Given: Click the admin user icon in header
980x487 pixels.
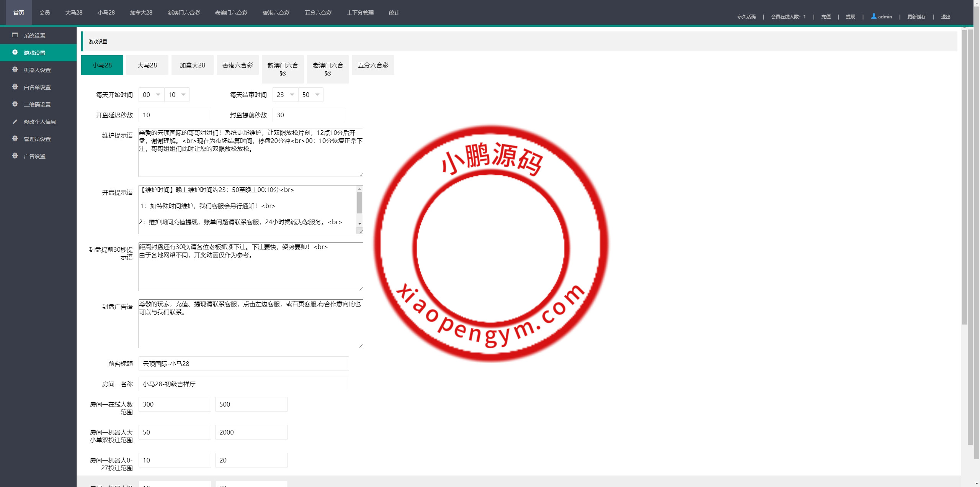Looking at the screenshot, I should pos(874,16).
